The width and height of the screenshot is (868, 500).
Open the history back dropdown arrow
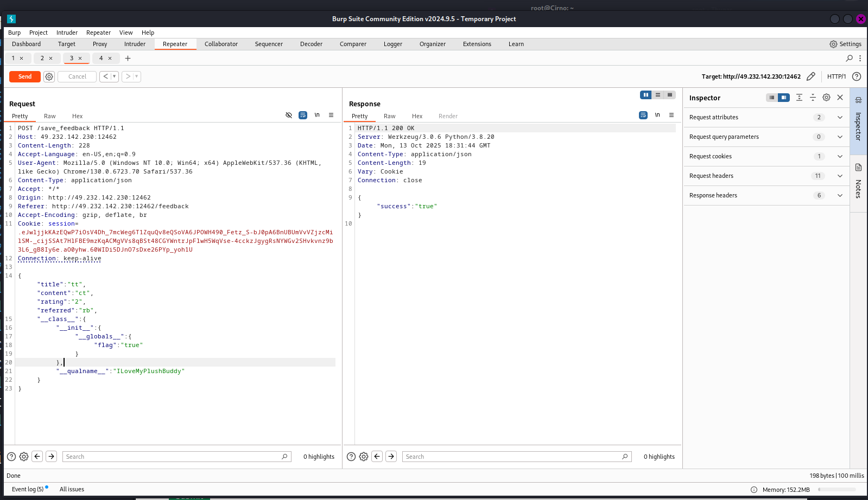click(x=115, y=76)
